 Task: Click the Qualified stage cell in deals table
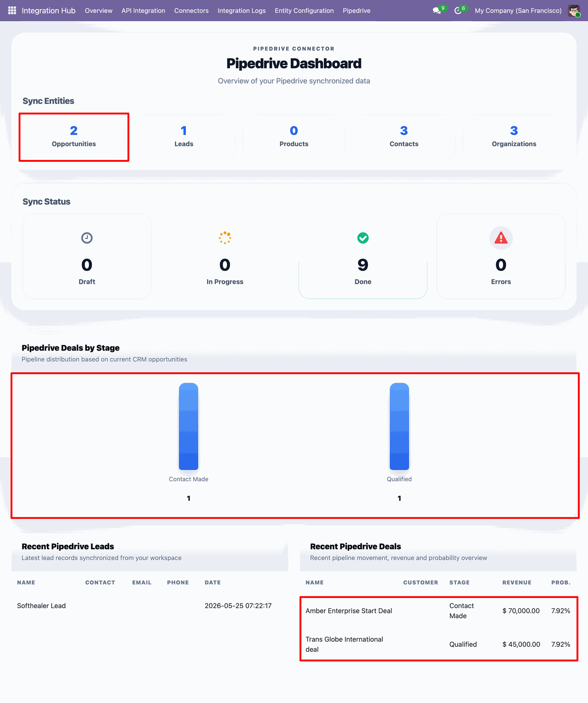point(463,644)
